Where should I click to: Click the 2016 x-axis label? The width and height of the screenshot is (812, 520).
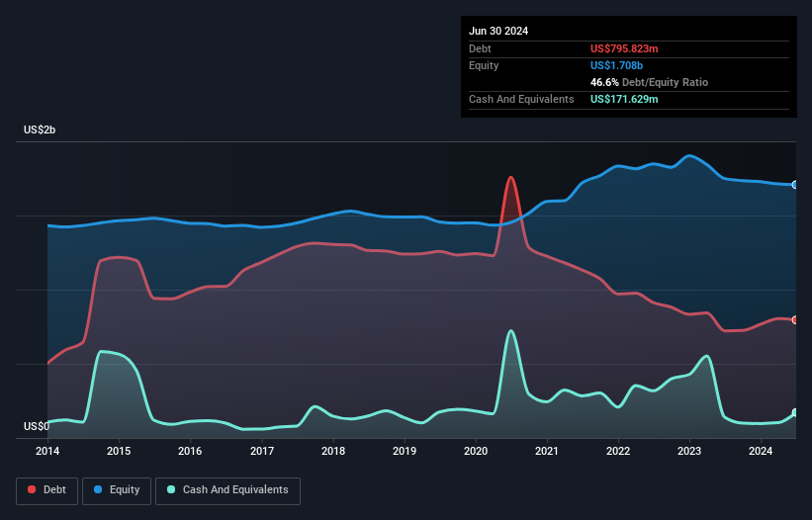[190, 451]
